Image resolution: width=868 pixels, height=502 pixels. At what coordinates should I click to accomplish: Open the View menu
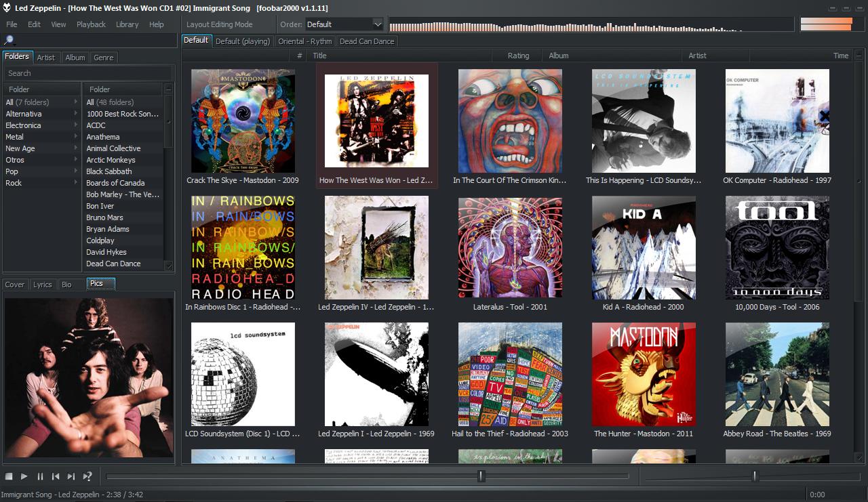click(x=58, y=24)
